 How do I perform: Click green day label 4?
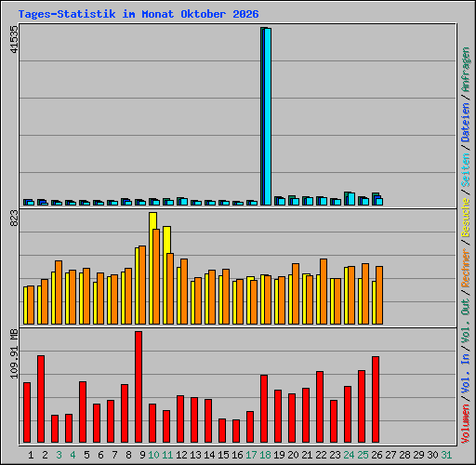coord(73,455)
